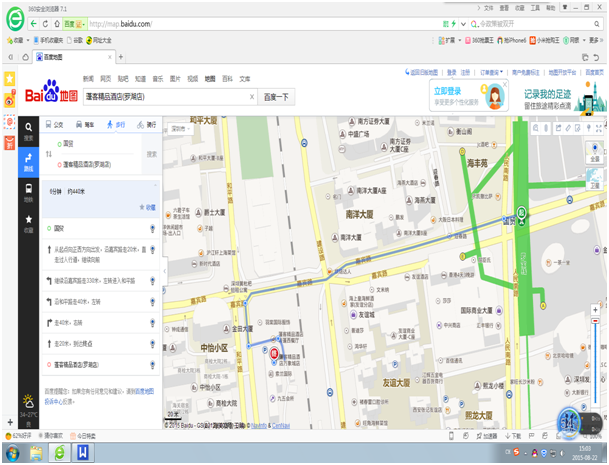Open the 图片 Baidu nav link
The image size is (609, 465).
(x=175, y=79)
